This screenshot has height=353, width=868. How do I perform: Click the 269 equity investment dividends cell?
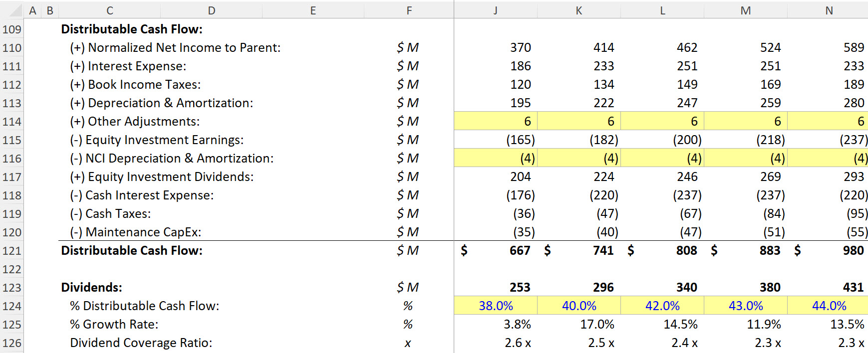[x=746, y=177]
